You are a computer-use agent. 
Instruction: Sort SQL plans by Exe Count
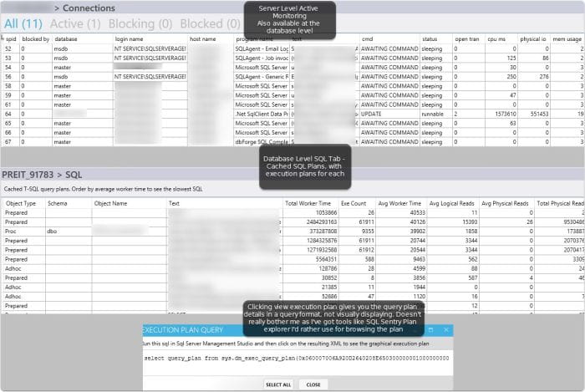351,203
